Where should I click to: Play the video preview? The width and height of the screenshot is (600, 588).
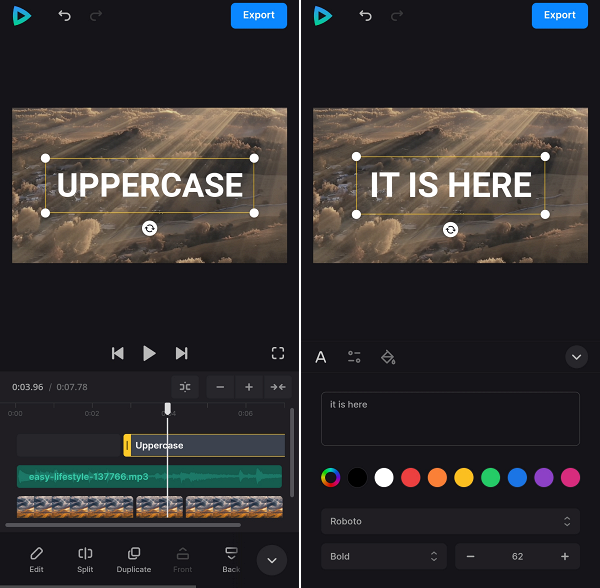(149, 353)
